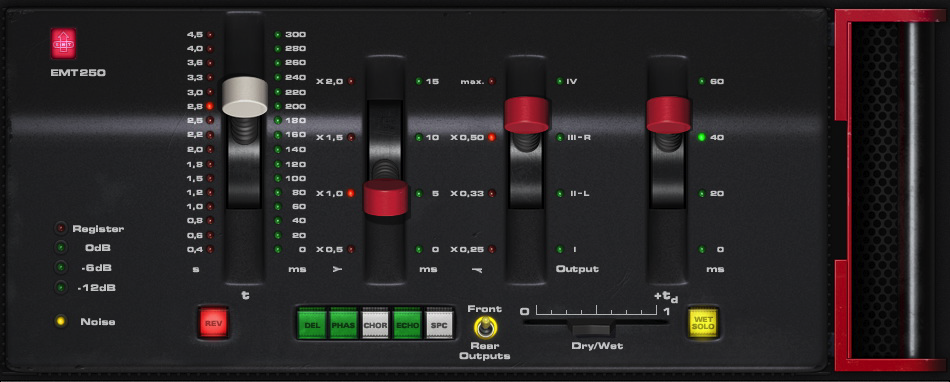
Task: Click the X1,5 multiplier LED
Action: pyautogui.click(x=351, y=137)
